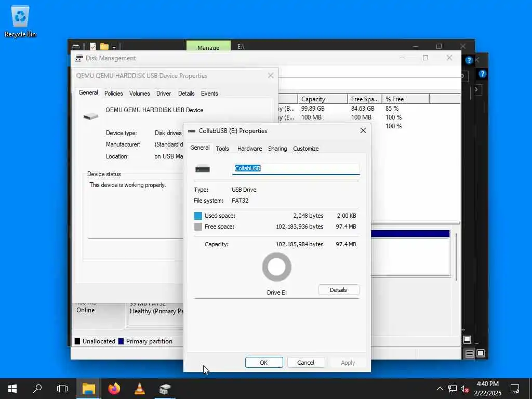Sort by the % Free column header
This screenshot has height=399, width=532.
(x=405, y=99)
